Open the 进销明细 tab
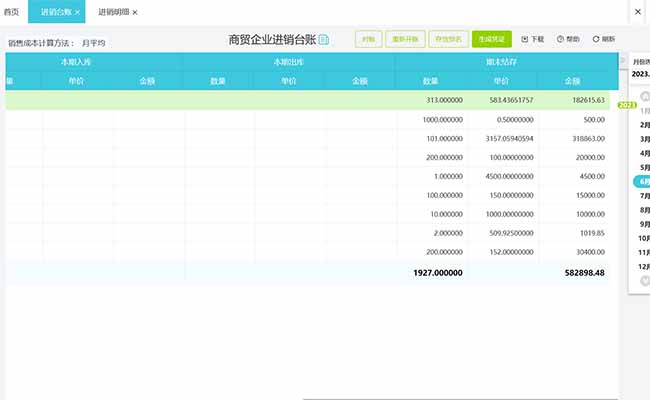The image size is (650, 400). 113,12
